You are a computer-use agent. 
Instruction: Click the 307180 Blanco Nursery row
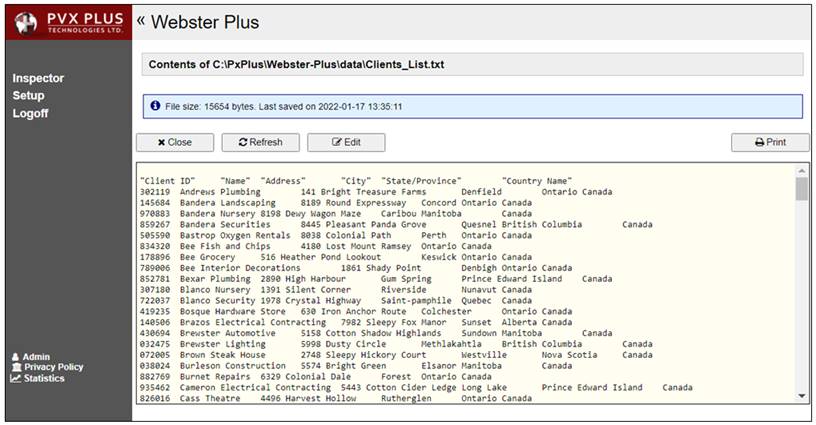pos(336,290)
